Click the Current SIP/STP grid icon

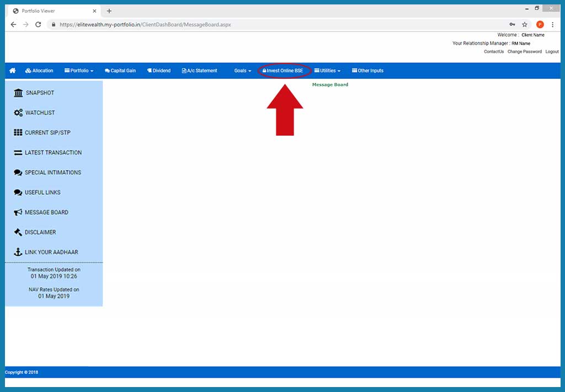18,132
